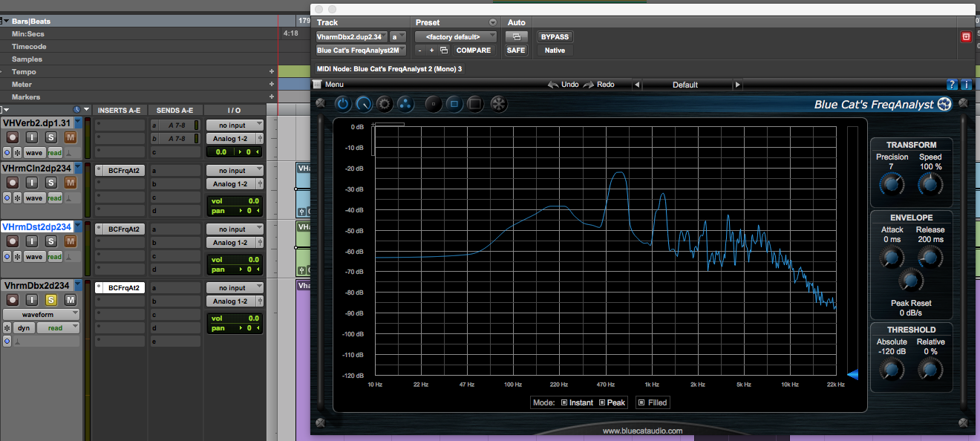Viewport: 980px width, 441px height.
Task: Click the red target button in plugin header
Action: (966, 36)
